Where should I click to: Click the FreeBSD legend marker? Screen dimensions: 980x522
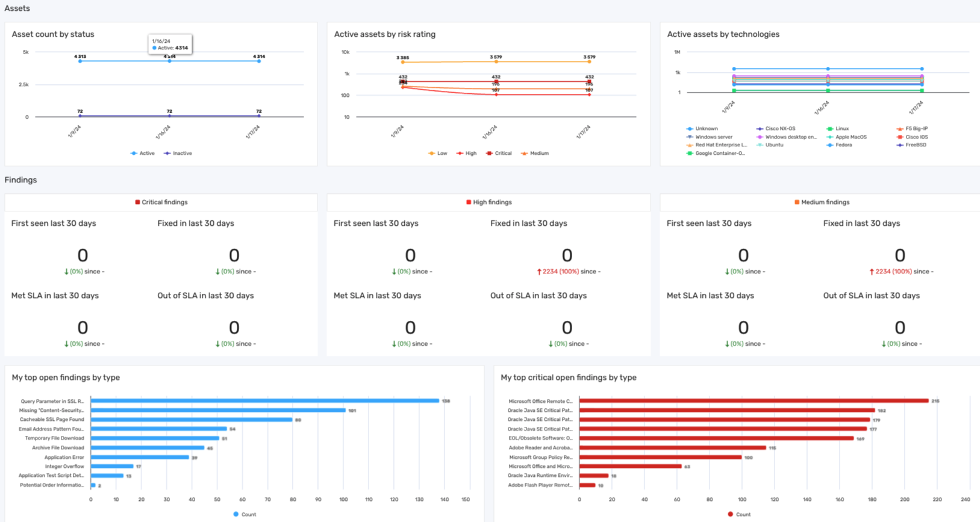coord(900,145)
